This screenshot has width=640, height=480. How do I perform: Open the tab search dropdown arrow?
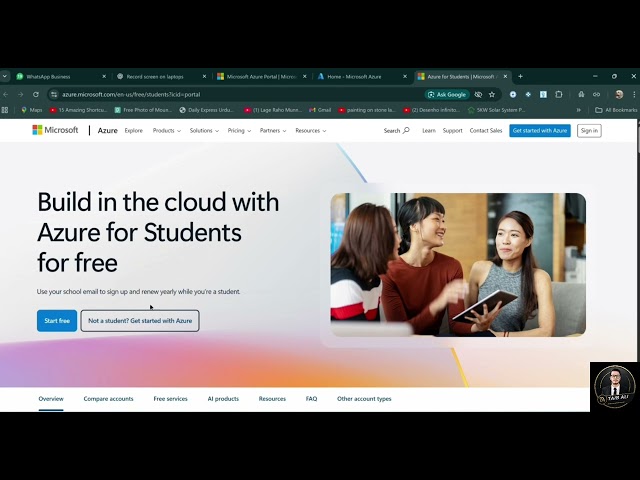tap(5, 76)
